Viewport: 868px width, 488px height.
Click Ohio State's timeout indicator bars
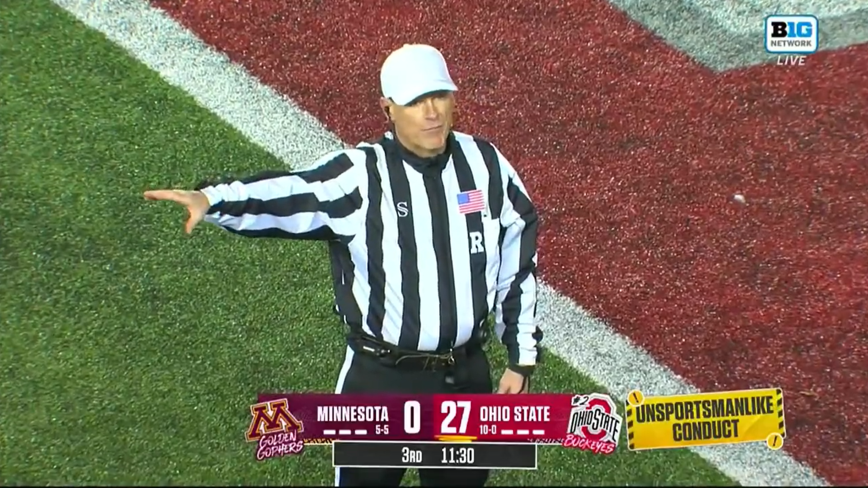523,432
